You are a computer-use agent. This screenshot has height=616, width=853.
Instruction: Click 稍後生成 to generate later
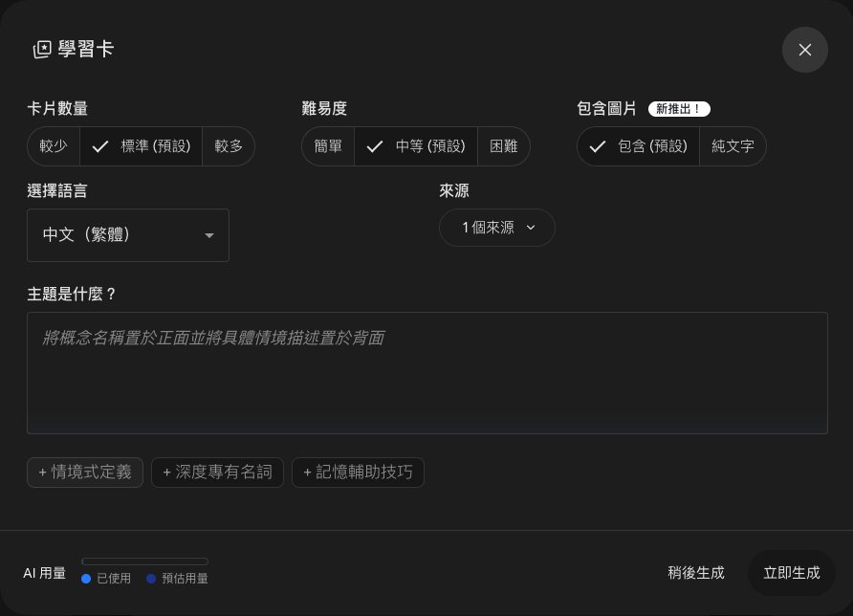click(x=696, y=572)
